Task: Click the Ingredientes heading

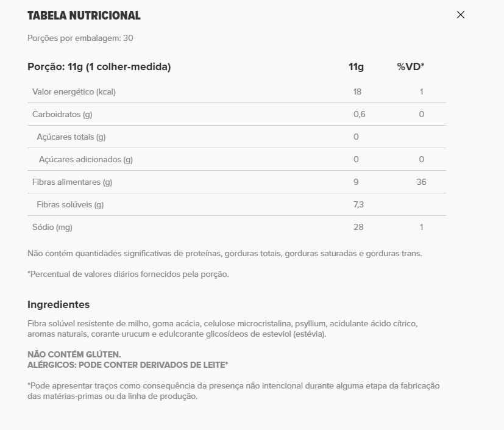Action: [x=59, y=304]
